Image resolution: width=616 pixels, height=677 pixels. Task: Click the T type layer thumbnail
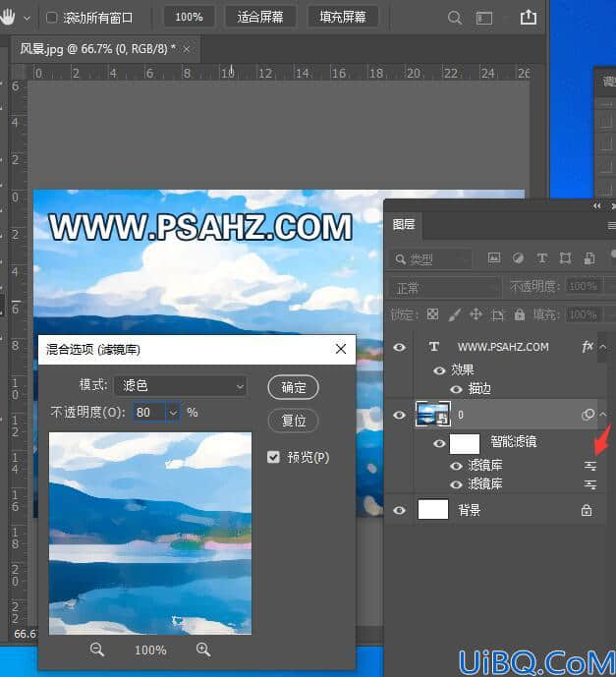[x=434, y=347]
